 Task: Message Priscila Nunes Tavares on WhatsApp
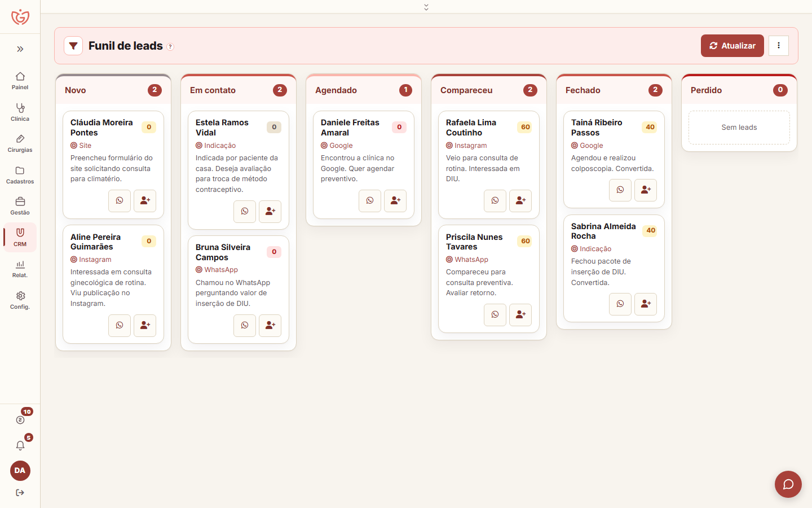pyautogui.click(x=495, y=315)
